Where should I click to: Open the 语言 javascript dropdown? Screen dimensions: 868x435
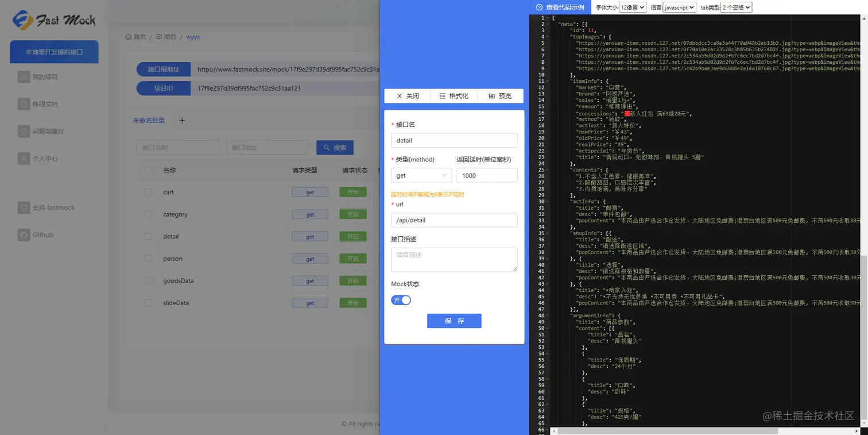679,7
